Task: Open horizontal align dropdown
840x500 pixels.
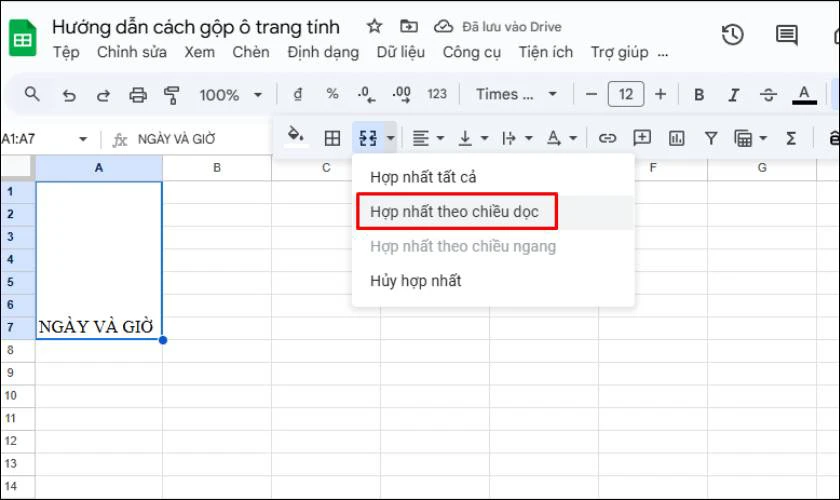Action: click(428, 138)
